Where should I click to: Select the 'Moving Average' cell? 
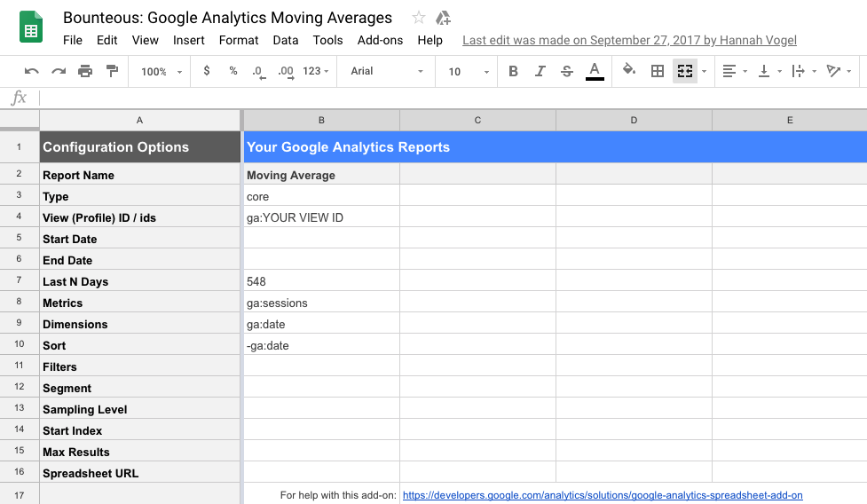click(x=321, y=175)
